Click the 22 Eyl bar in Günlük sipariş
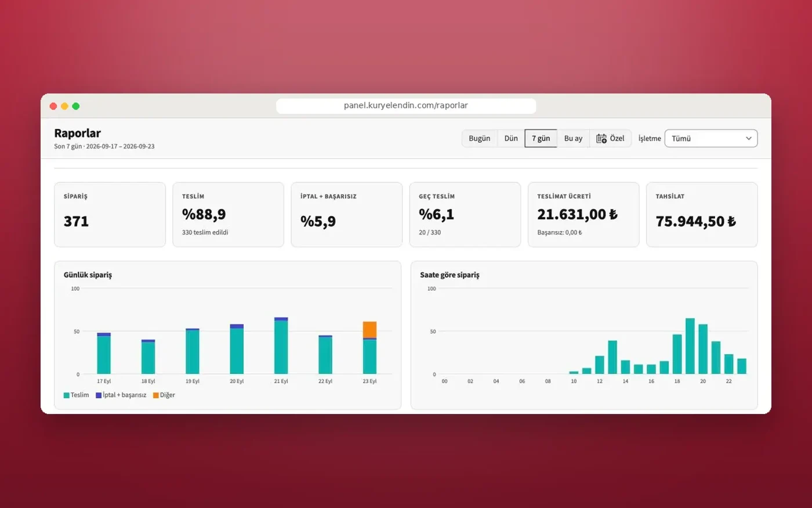 [x=325, y=355]
